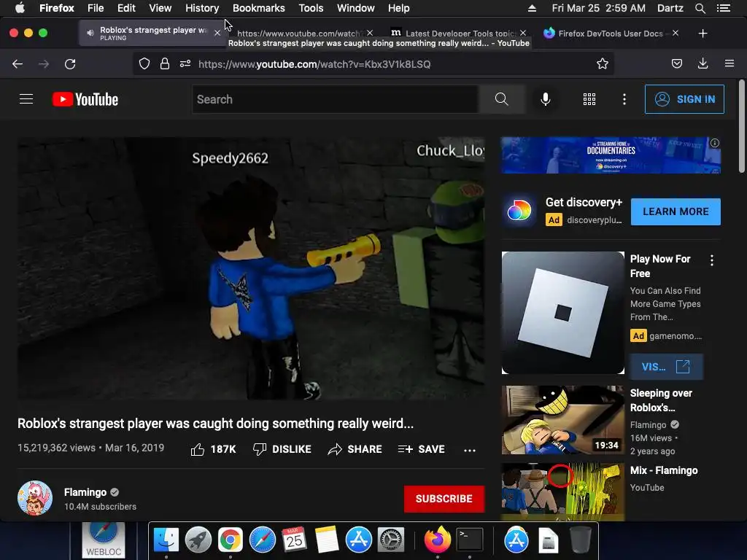The image size is (747, 560).
Task: Focus the YouTube search field
Action: pos(336,99)
